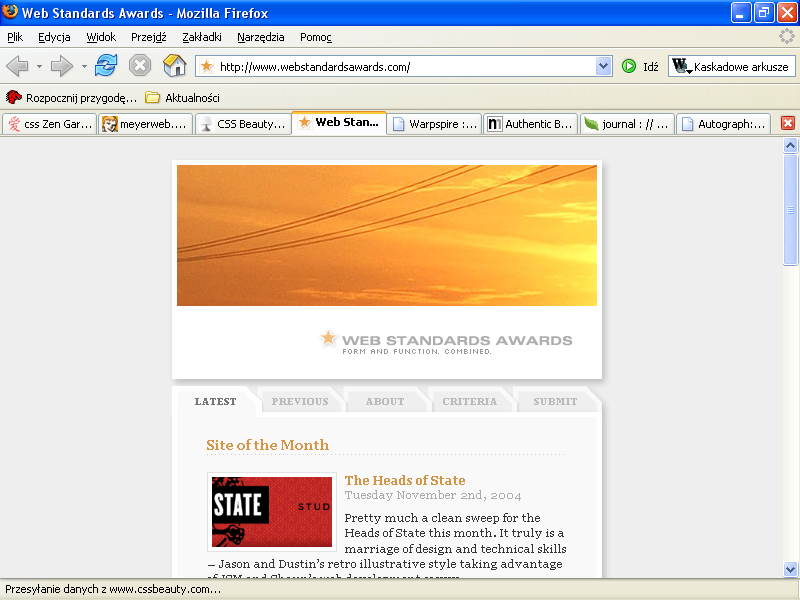Screen dimensions: 800x600
Task: Go back with the Back arrow
Action: [18, 66]
